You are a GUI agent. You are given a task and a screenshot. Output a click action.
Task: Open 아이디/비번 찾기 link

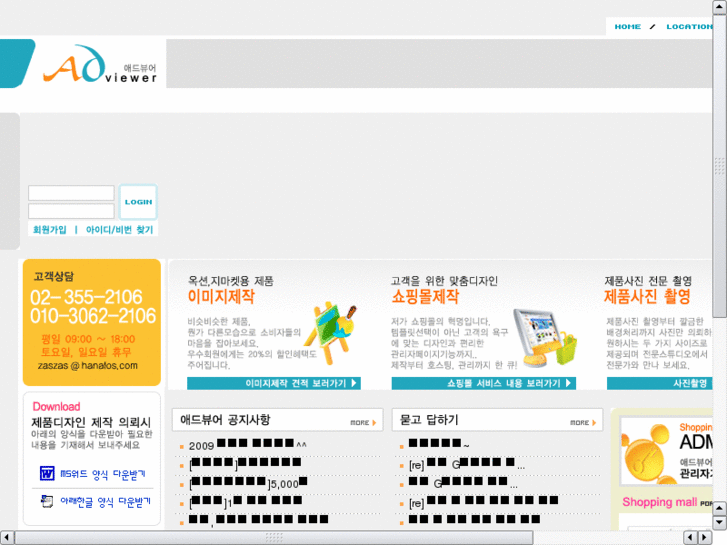[x=120, y=230]
